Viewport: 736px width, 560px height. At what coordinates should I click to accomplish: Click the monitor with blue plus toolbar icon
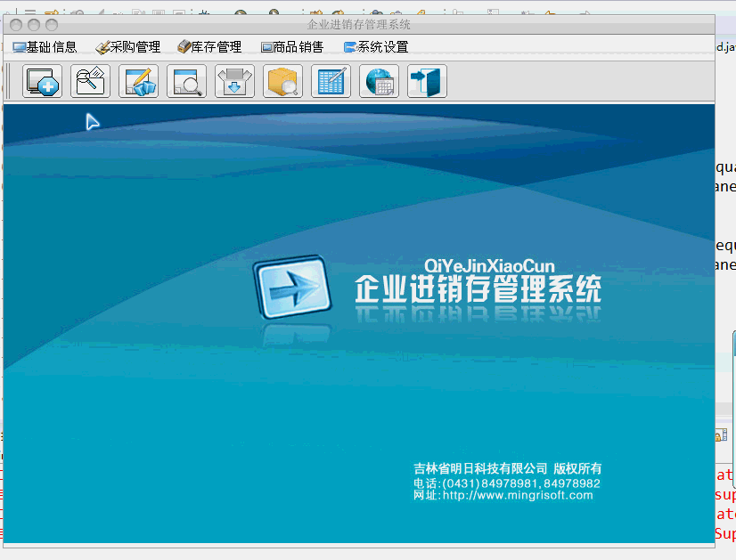point(42,81)
